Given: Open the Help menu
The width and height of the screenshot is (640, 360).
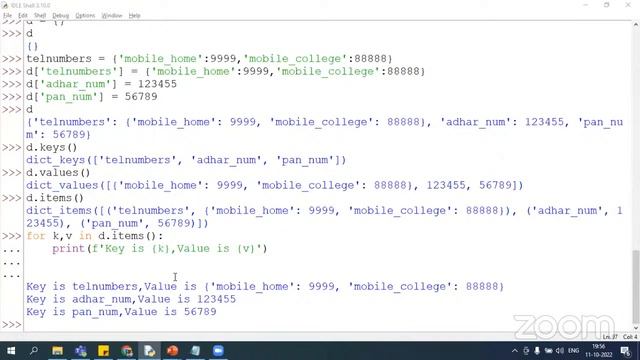Looking at the screenshot, I should 134,16.
